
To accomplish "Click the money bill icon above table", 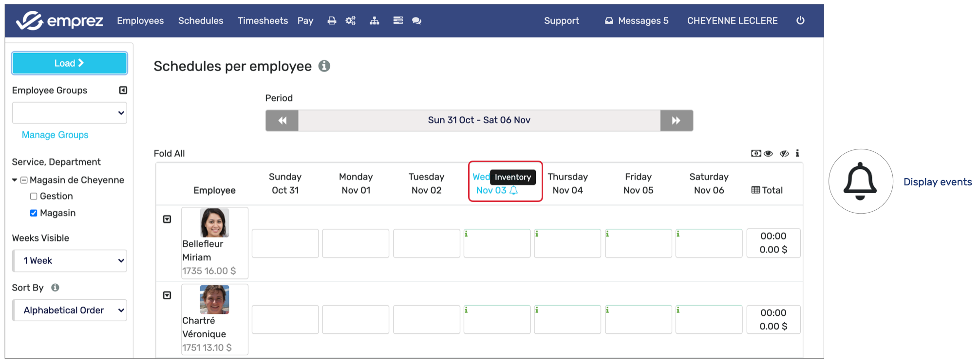I will tap(756, 153).
